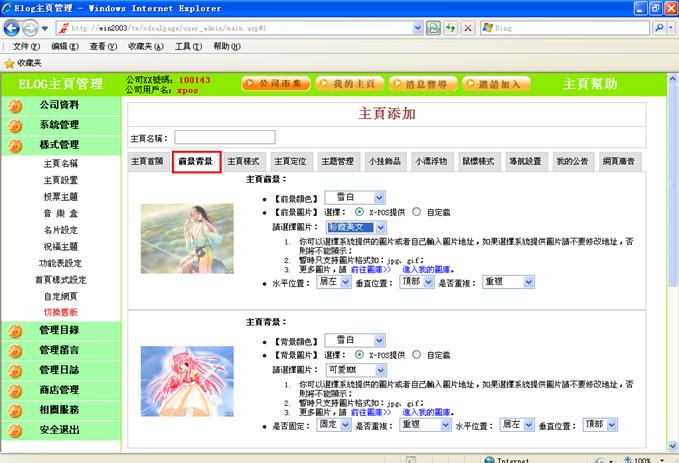Click the 邀請加入 button in header
Screen dimensions: 679x463
tap(497, 84)
